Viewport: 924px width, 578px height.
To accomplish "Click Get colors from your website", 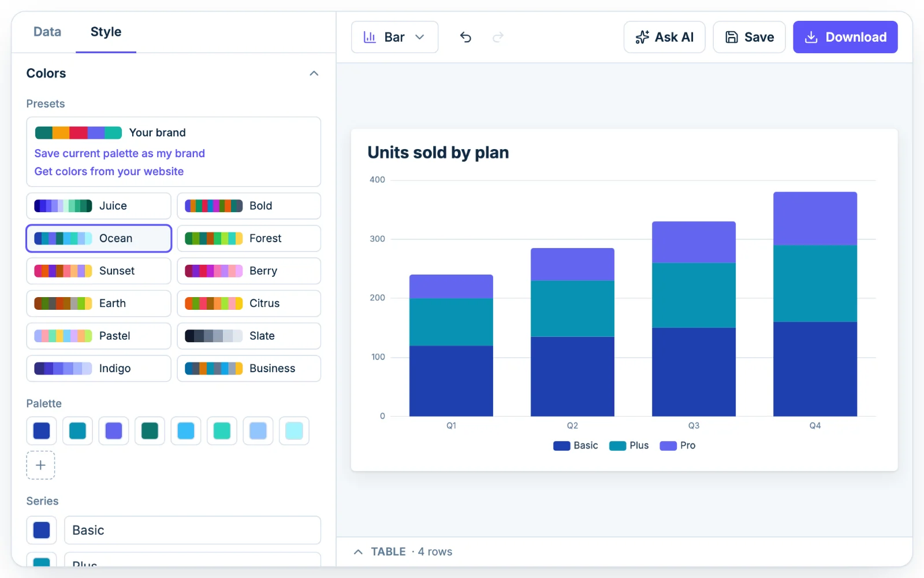I will (x=109, y=171).
